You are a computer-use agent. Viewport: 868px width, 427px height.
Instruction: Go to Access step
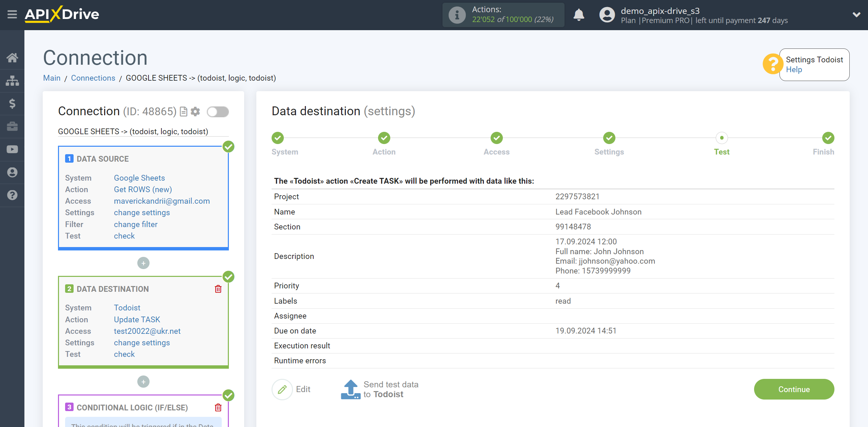pyautogui.click(x=497, y=138)
